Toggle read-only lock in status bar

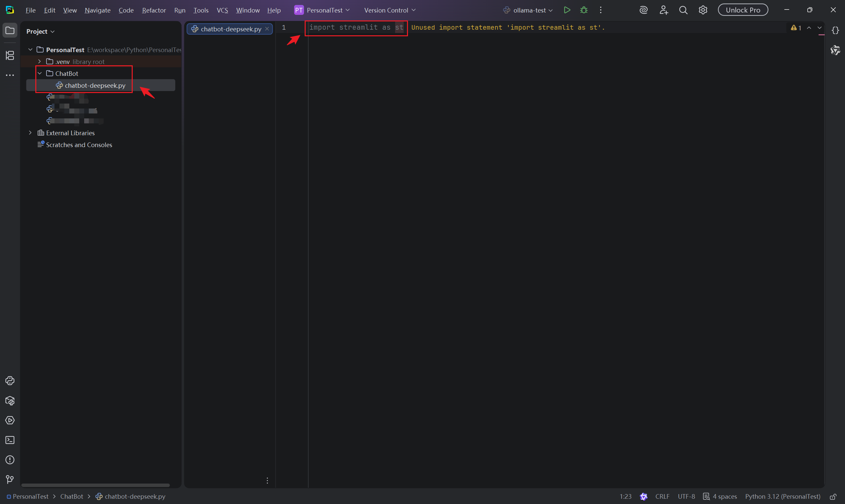click(833, 496)
